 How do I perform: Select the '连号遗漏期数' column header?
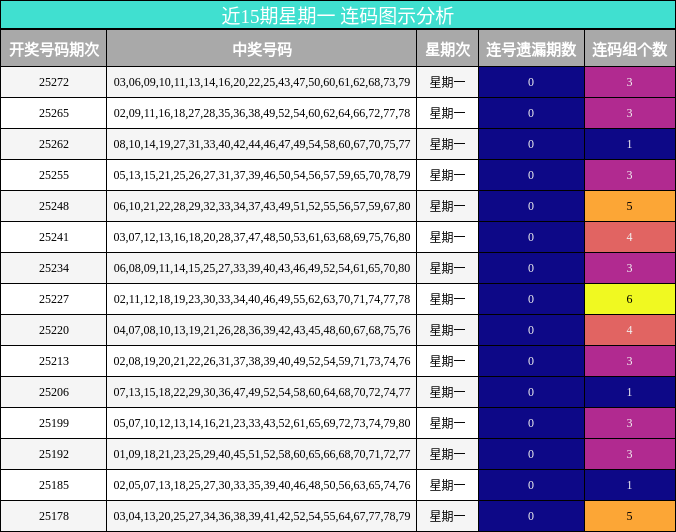click(532, 49)
